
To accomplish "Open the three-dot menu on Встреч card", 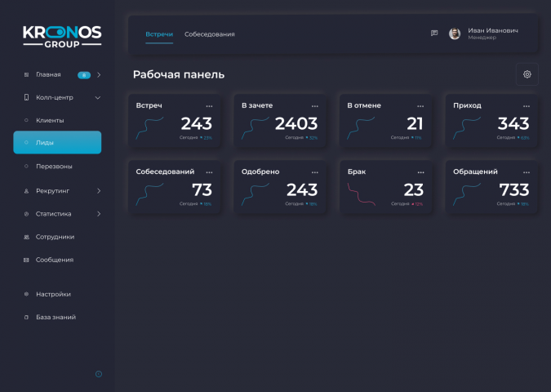I will [209, 106].
